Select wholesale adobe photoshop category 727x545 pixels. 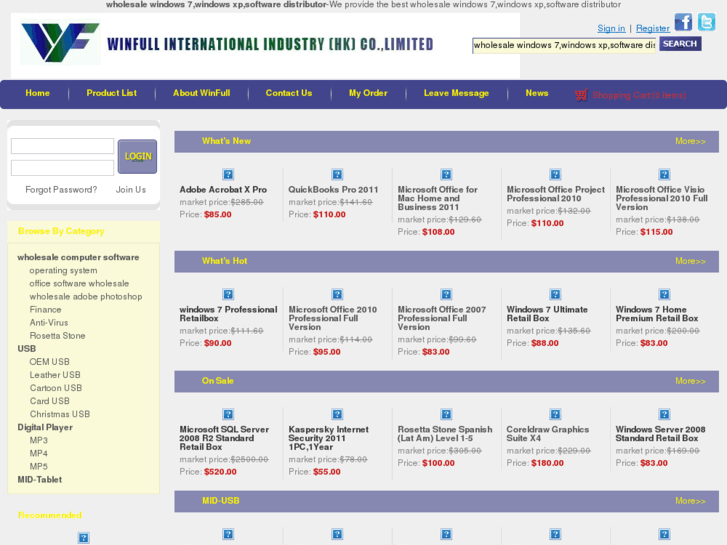click(x=86, y=296)
